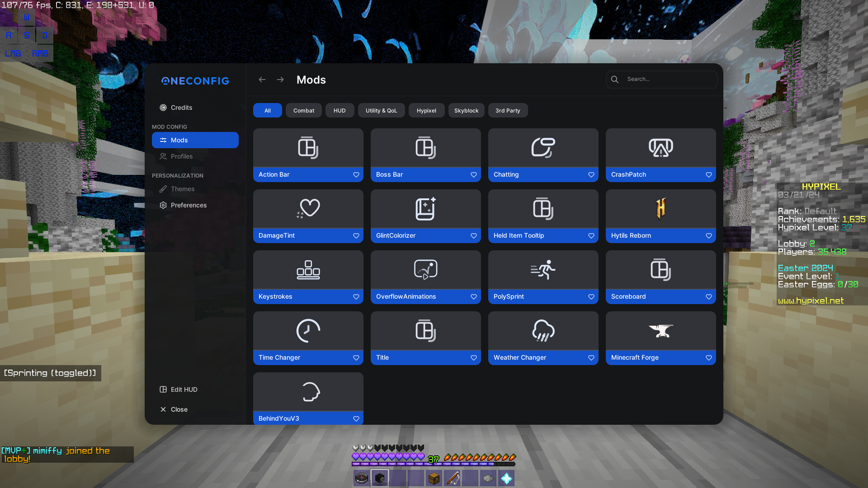Filter mods by 3rd Party category
The height and width of the screenshot is (488, 868).
[x=508, y=110]
